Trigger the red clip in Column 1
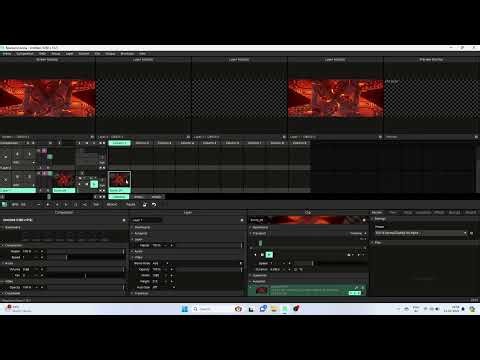This screenshot has height=360, width=480. click(x=119, y=180)
